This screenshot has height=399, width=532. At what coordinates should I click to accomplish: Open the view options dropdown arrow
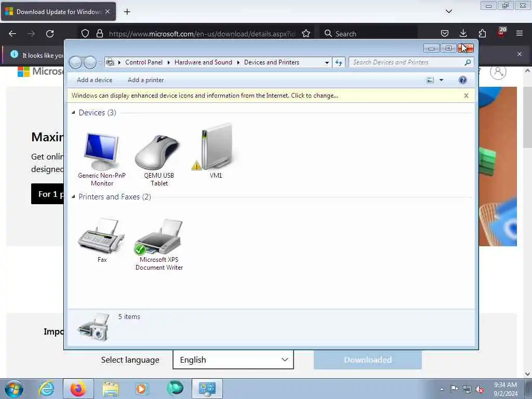(441, 80)
